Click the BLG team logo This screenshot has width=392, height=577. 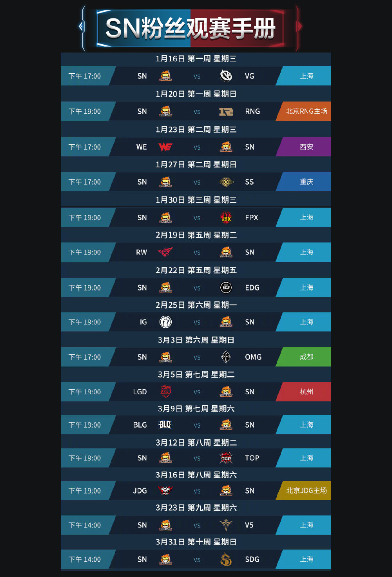tap(165, 425)
